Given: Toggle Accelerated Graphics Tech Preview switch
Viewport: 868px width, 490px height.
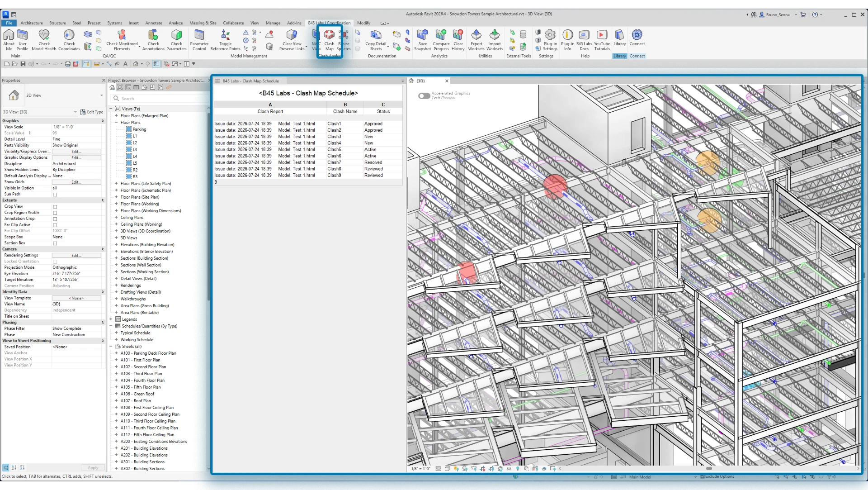Looking at the screenshot, I should tap(424, 95).
